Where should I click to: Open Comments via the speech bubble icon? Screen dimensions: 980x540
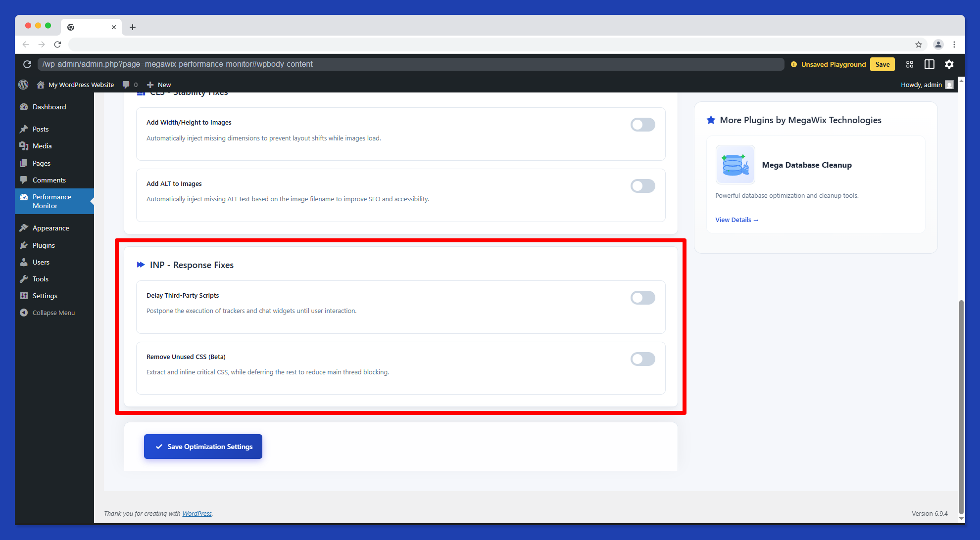coord(24,180)
